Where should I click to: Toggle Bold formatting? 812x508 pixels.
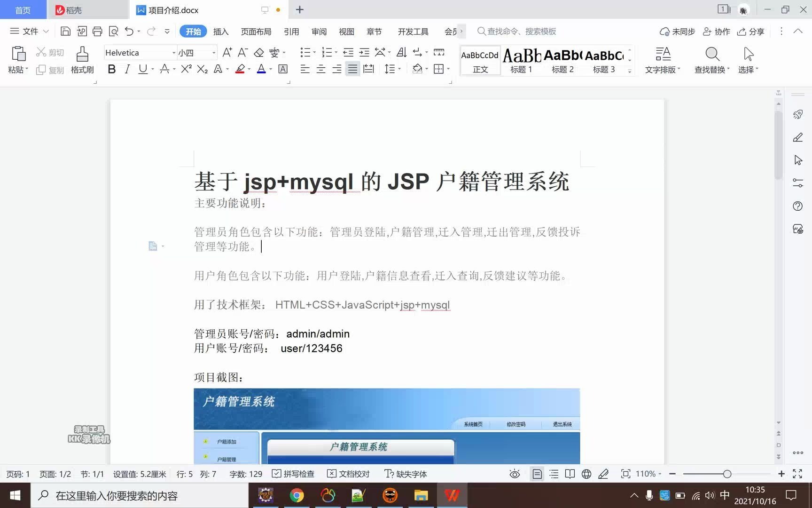coord(111,69)
